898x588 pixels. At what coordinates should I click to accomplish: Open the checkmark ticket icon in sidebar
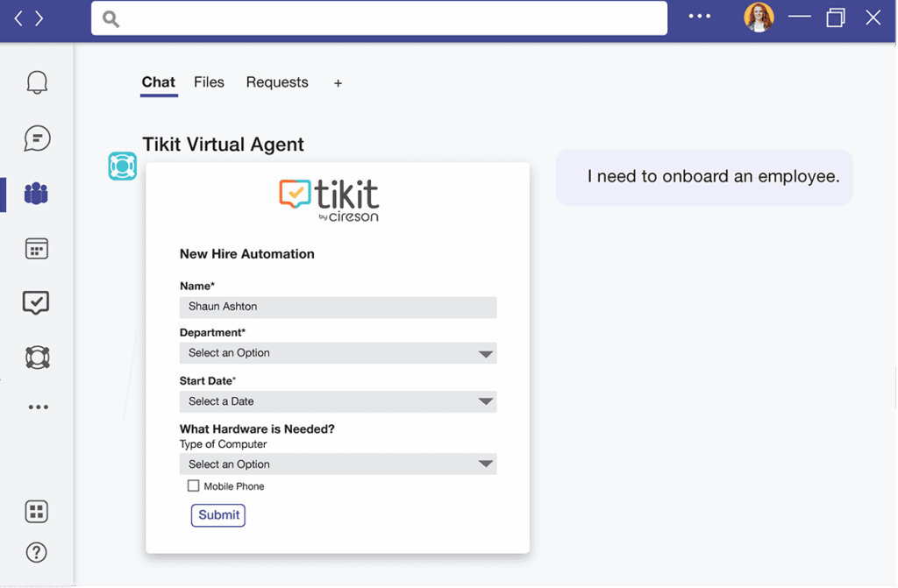click(x=36, y=302)
